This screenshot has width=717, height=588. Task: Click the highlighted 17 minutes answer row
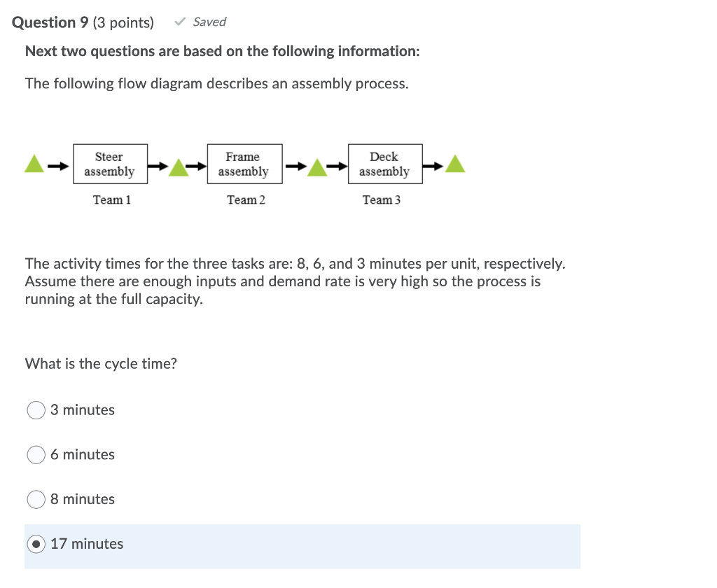(x=301, y=546)
